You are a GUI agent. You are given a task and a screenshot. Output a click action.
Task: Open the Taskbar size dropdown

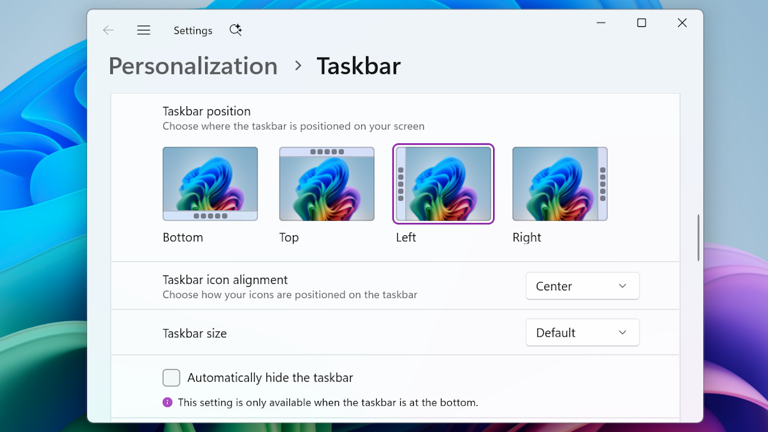click(582, 333)
